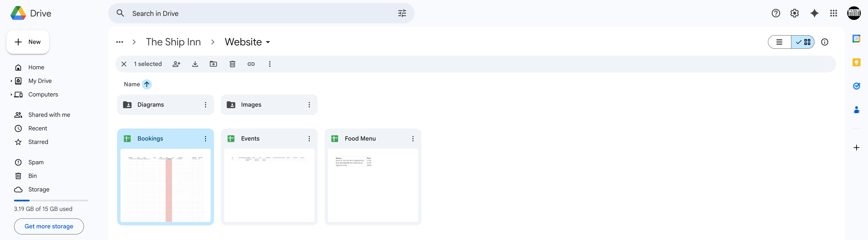Download the selected file
The image size is (868, 240).
[x=195, y=64]
